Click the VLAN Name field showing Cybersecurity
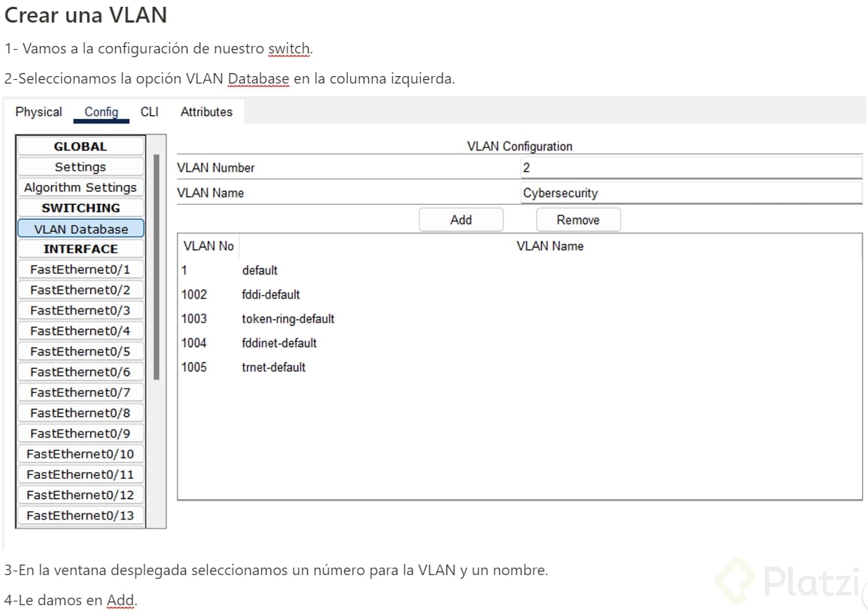The height and width of the screenshot is (612, 868). pos(689,193)
